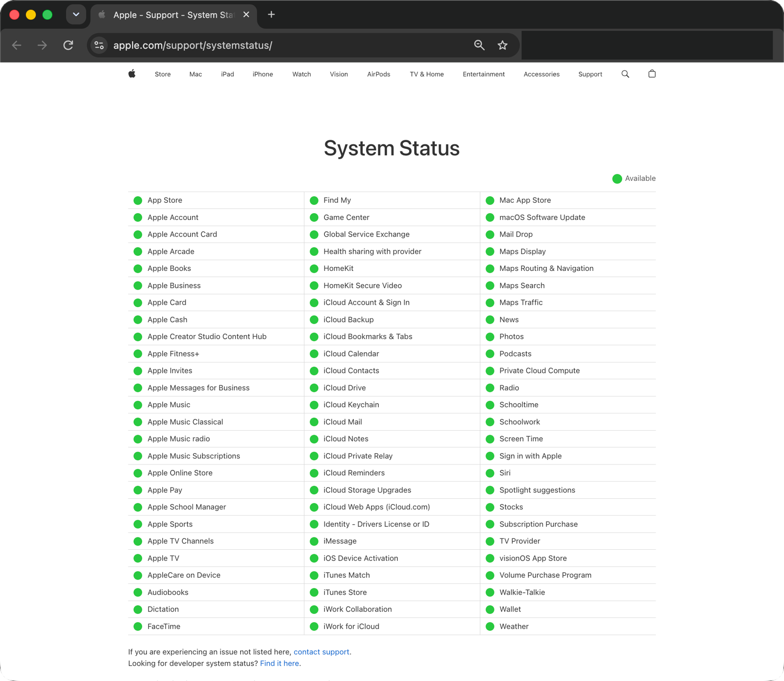
Task: Click the green status dot for Apple Pay
Action: (x=138, y=490)
